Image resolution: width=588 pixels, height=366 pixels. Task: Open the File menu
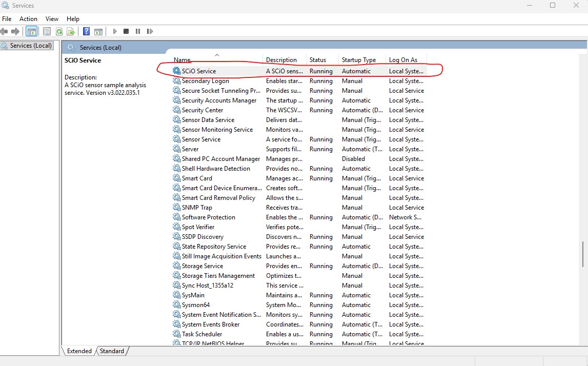[x=7, y=19]
